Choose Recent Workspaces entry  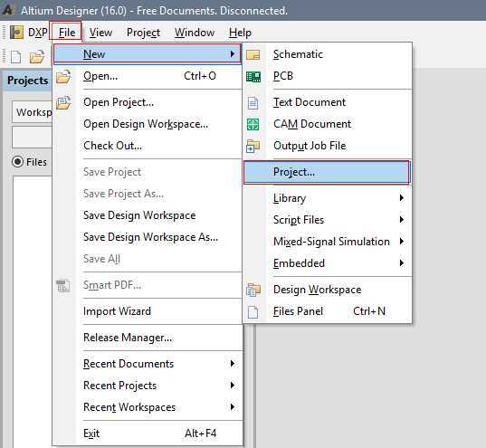[x=148, y=406]
